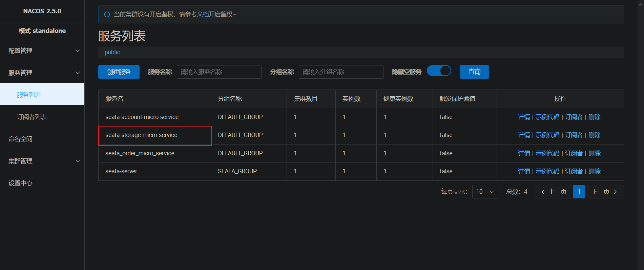This screenshot has width=644, height=270.
Task: Open 详情 for seata-account-micro-service
Action: [x=524, y=117]
